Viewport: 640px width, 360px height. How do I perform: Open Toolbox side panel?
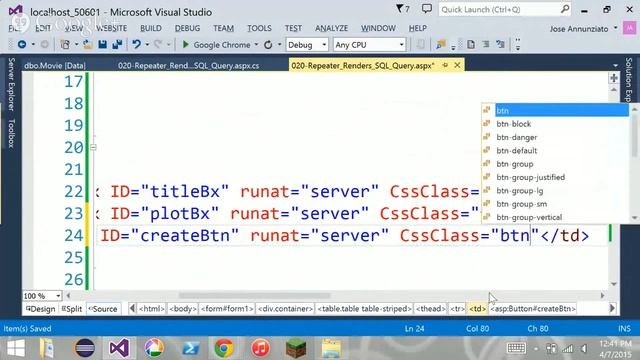11,133
